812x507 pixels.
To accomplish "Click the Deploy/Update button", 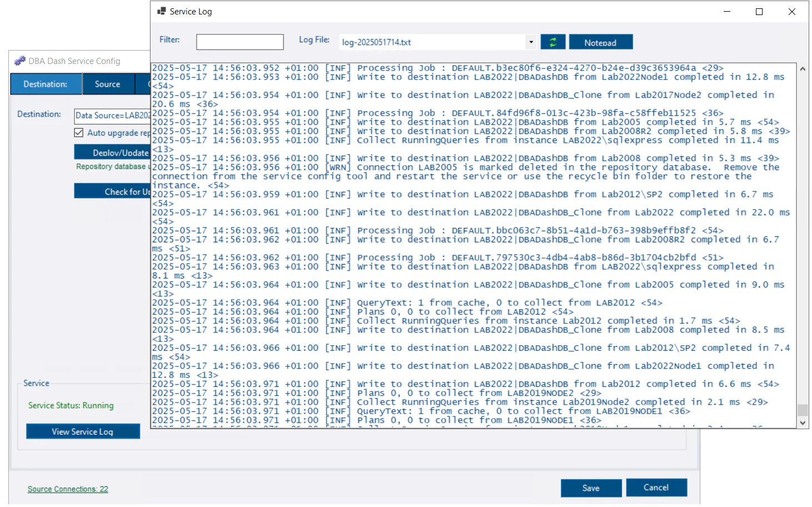I will pos(117,152).
